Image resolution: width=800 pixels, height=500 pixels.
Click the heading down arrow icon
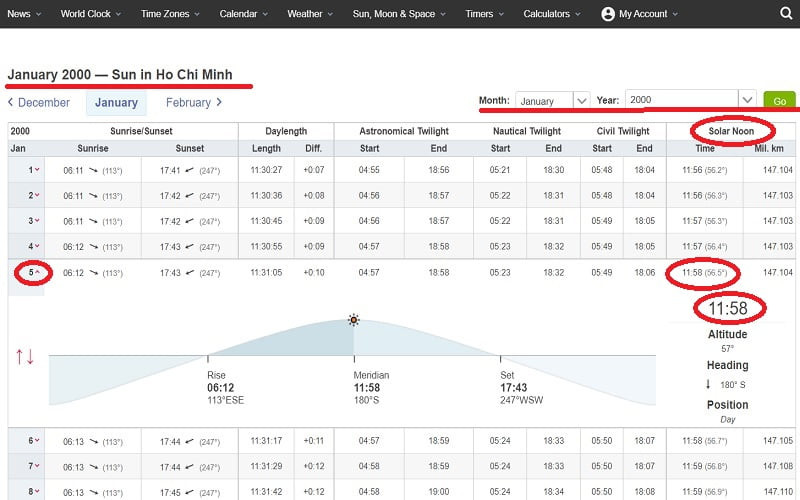(708, 384)
